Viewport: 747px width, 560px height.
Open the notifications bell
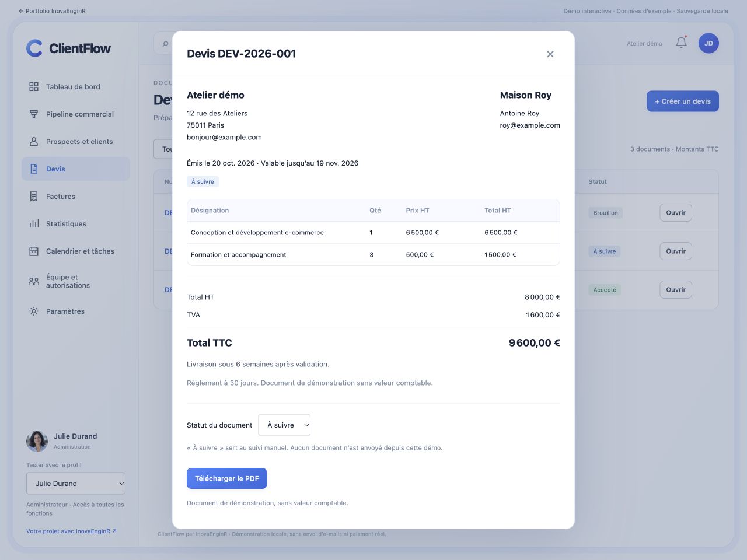tap(681, 43)
